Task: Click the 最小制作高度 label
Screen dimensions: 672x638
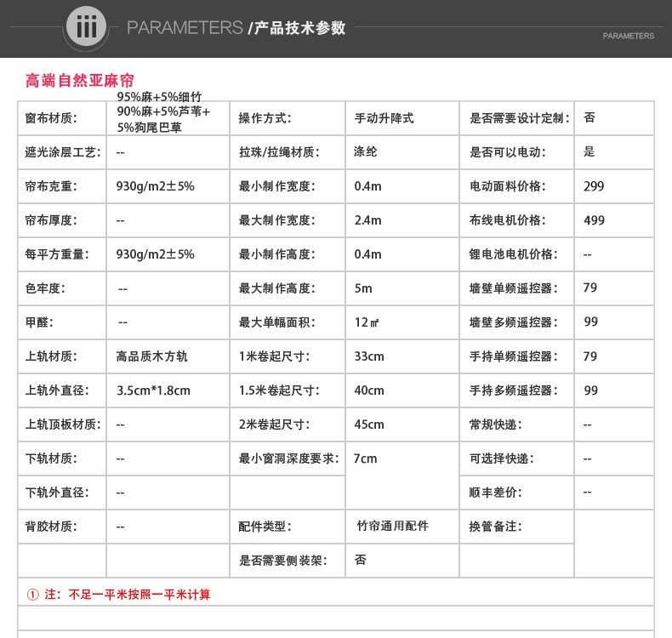Action: pos(276,254)
